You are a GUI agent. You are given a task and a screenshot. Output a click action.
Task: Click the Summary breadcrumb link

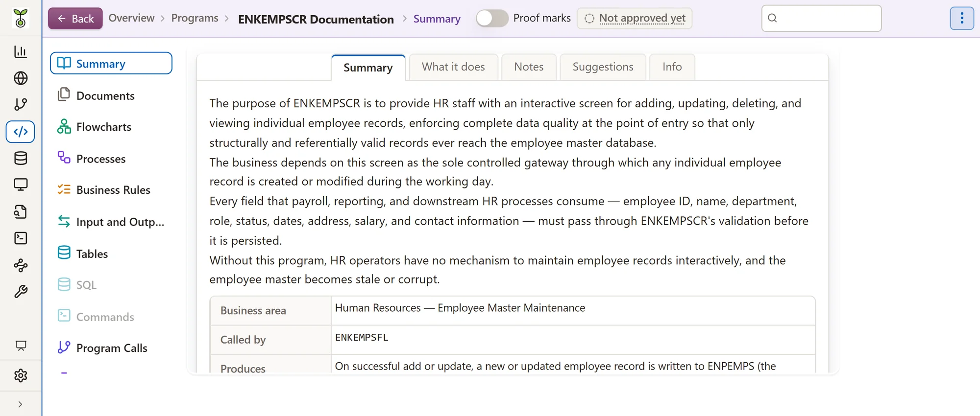pos(437,19)
